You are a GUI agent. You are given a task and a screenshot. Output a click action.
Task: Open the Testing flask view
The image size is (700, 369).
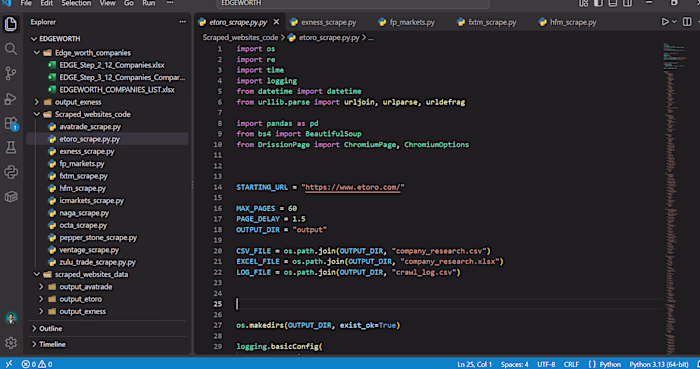(11, 148)
